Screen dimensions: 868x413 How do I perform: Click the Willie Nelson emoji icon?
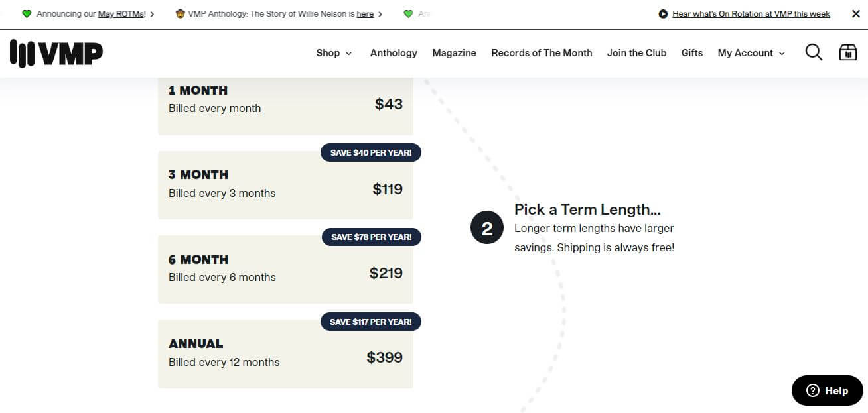pyautogui.click(x=180, y=14)
